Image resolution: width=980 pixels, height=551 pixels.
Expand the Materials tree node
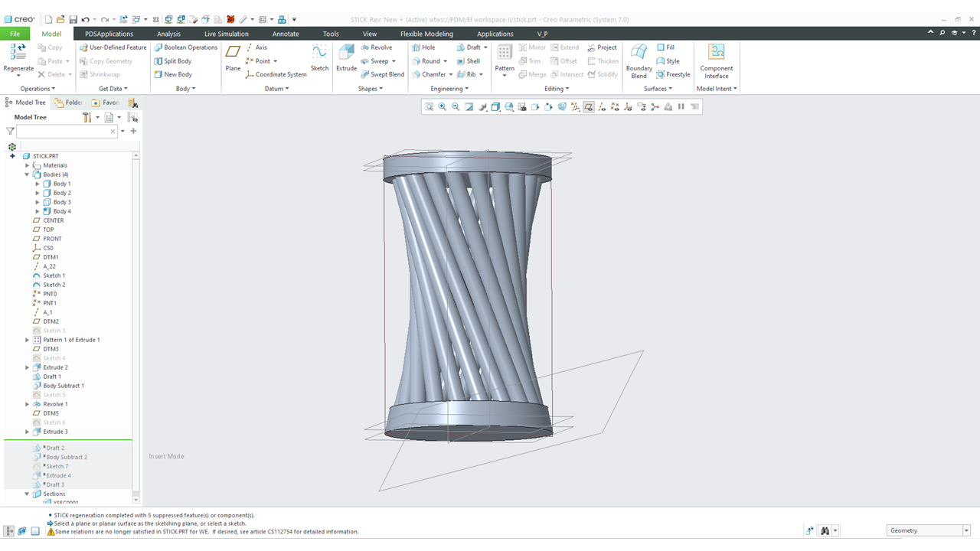point(28,165)
